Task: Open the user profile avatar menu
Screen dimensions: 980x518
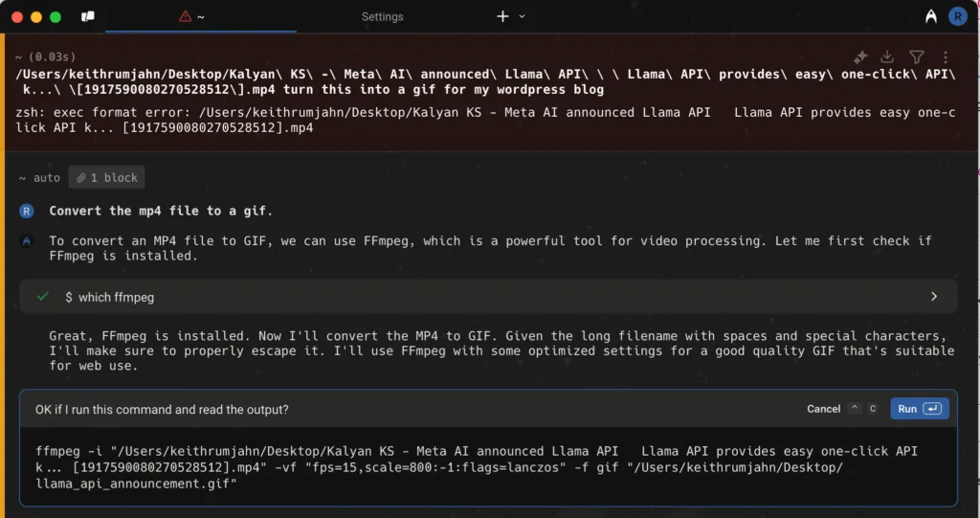Action: pos(957,16)
